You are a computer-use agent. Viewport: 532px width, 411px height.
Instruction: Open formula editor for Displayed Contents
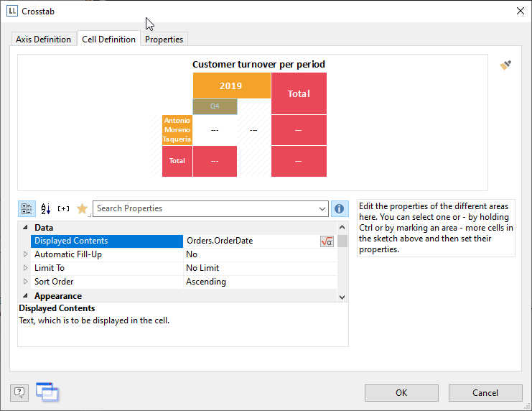click(x=327, y=241)
